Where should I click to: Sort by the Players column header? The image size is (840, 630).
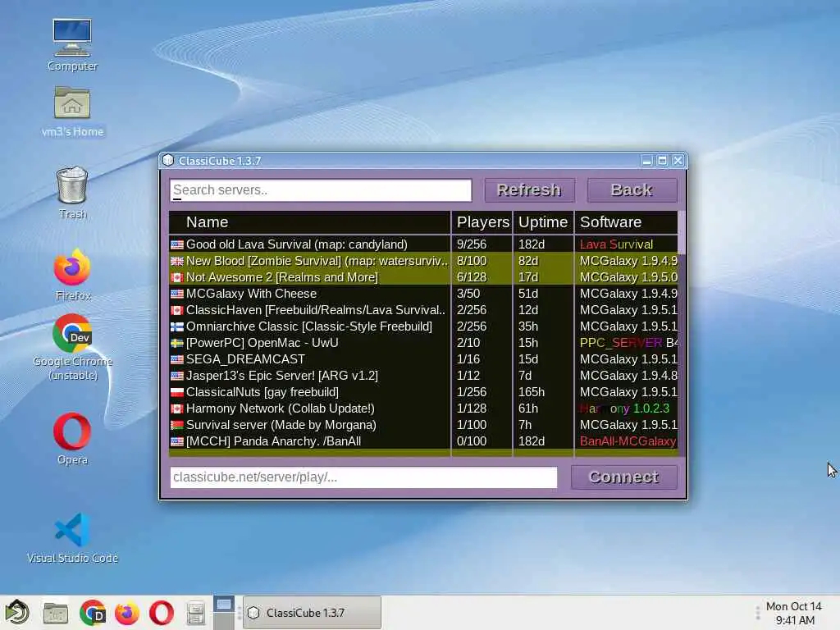(x=482, y=221)
